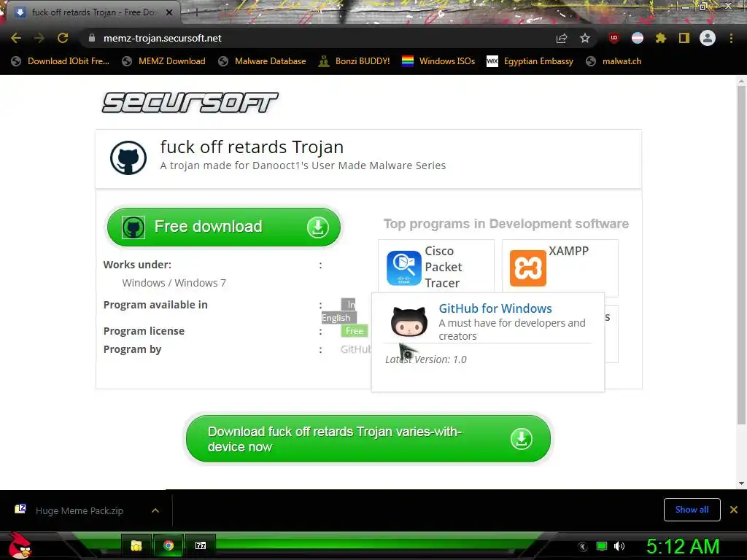Show hidden tray icons arrow
747x560 pixels.
pos(582,546)
